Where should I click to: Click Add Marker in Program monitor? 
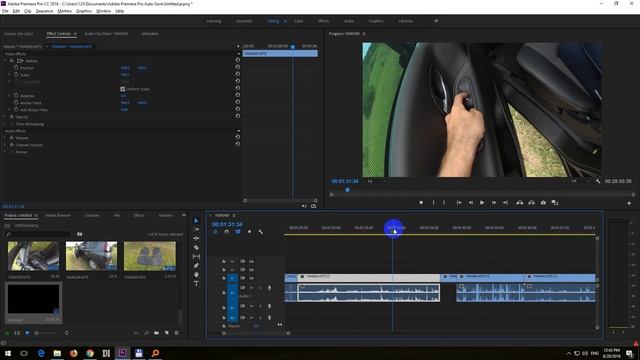[421, 203]
